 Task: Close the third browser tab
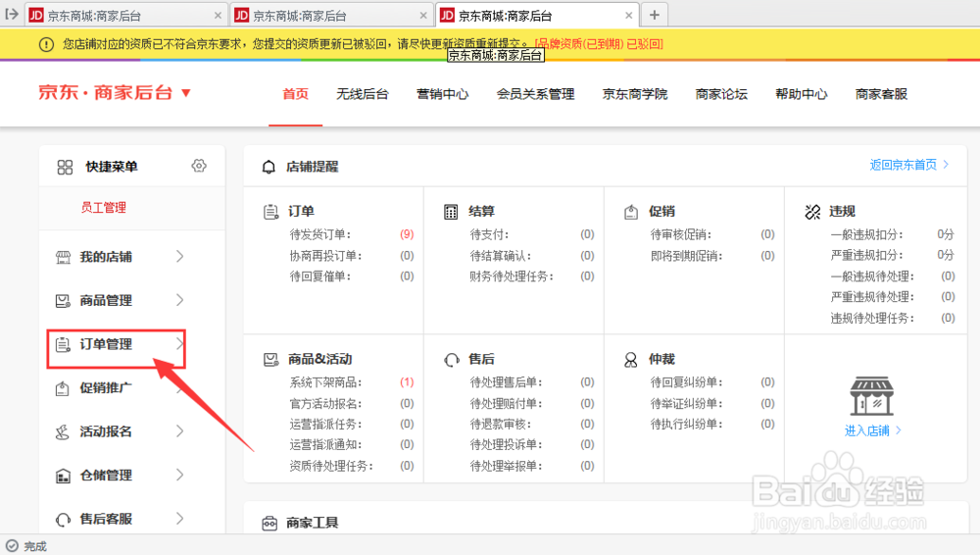click(629, 16)
